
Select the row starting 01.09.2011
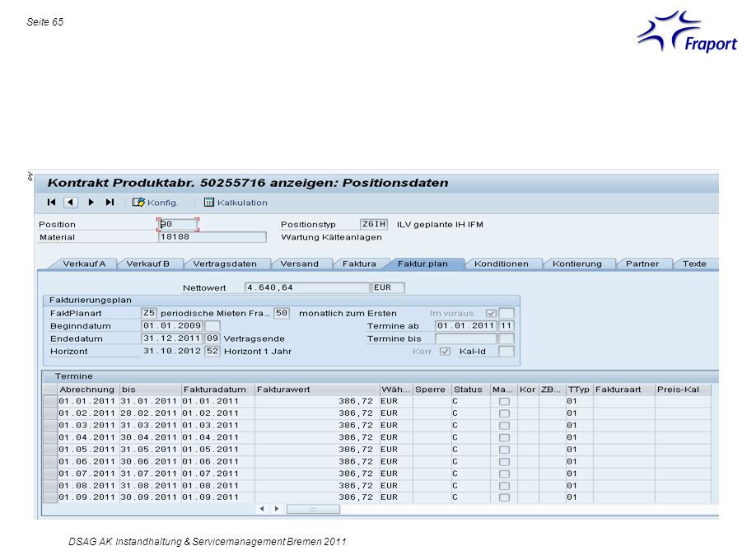[50, 497]
